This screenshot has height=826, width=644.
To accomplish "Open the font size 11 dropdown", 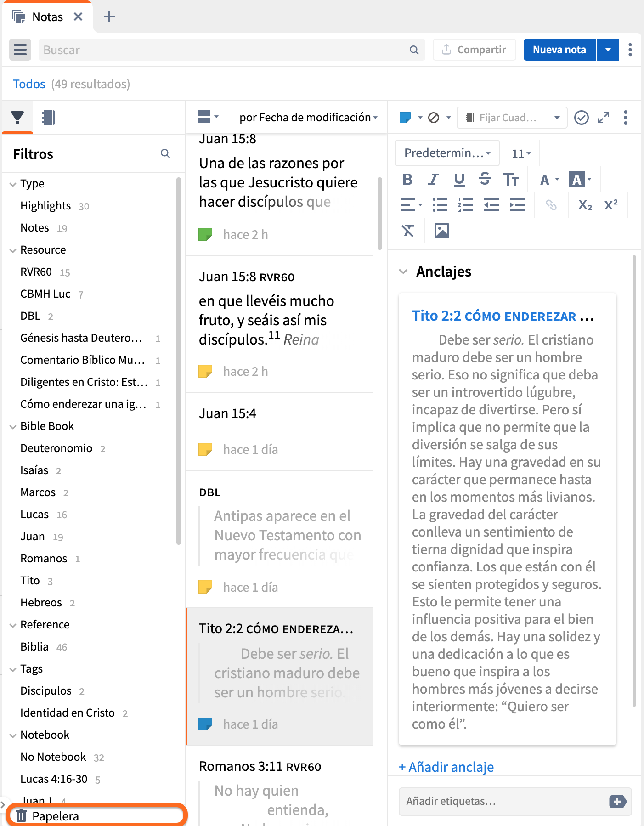I will 521,154.
